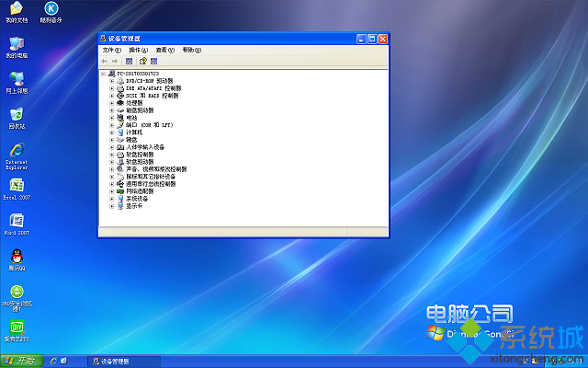
Task: Click the Back arrow in Device Manager toolbar
Action: [x=104, y=62]
